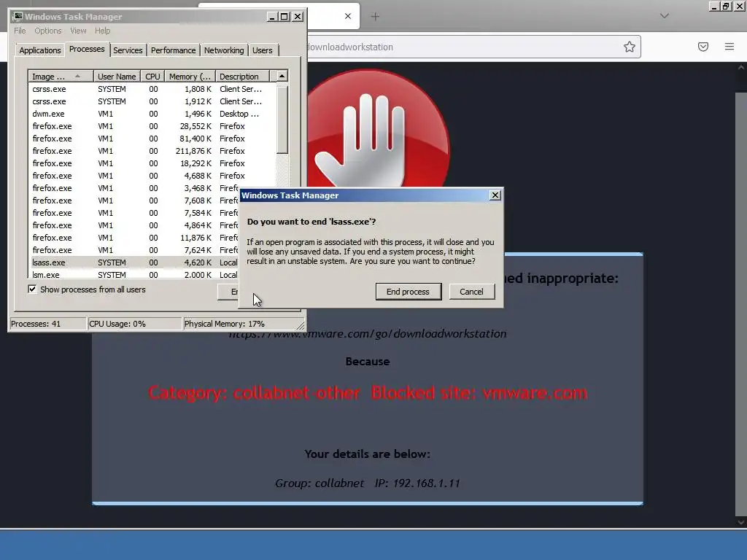Click the Task Manager title bar icon
Screen dimensions: 747x560
(18, 17)
